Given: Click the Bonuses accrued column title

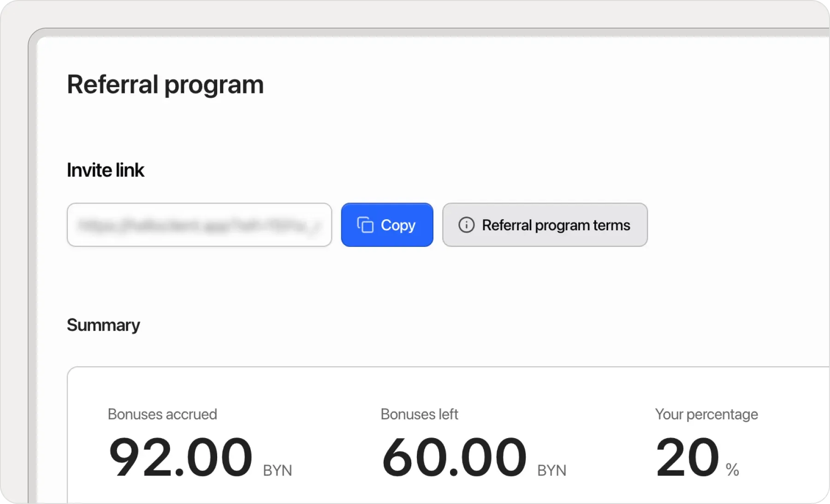Looking at the screenshot, I should pyautogui.click(x=162, y=414).
